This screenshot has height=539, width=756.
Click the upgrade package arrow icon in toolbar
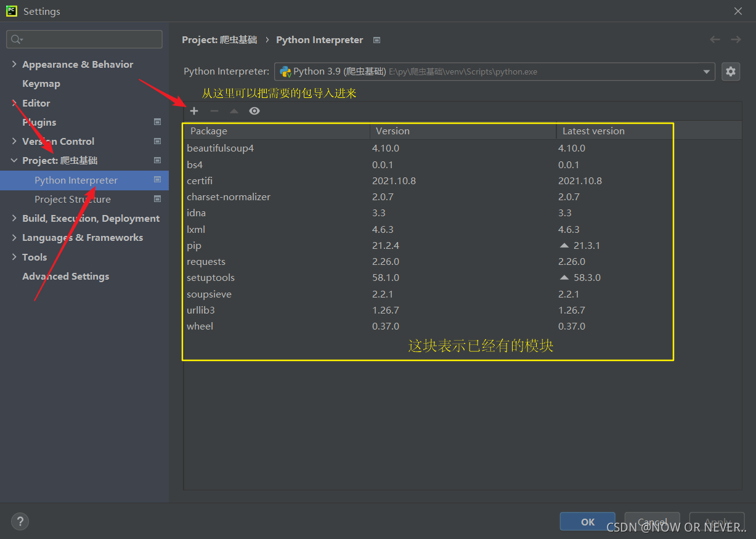[234, 111]
